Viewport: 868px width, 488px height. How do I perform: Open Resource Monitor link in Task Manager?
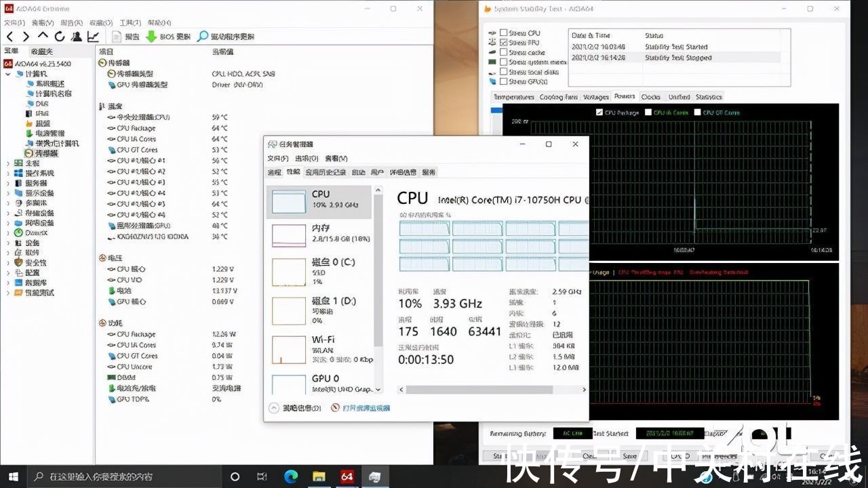(x=361, y=408)
